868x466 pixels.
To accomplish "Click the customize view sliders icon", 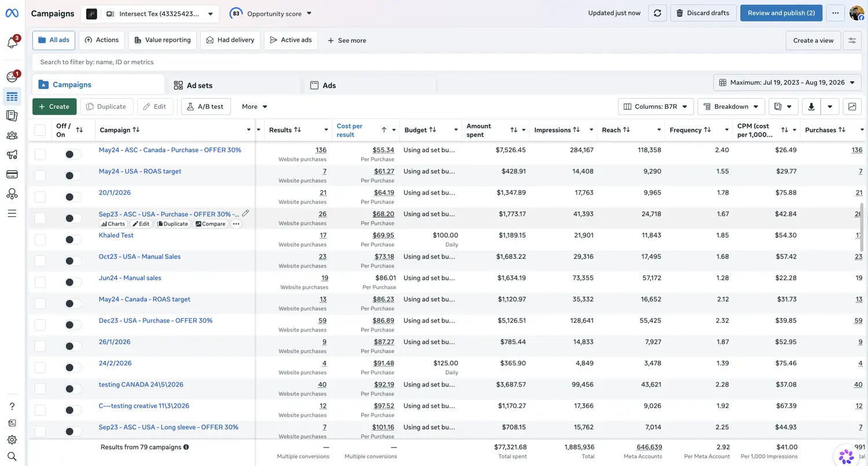I will tap(852, 40).
